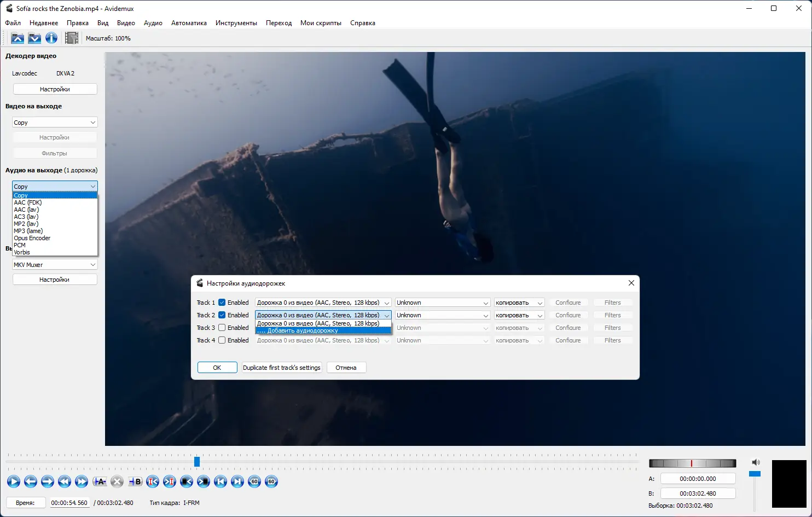This screenshot has width=812, height=517.
Task: Open the video information icon
Action: pos(51,38)
